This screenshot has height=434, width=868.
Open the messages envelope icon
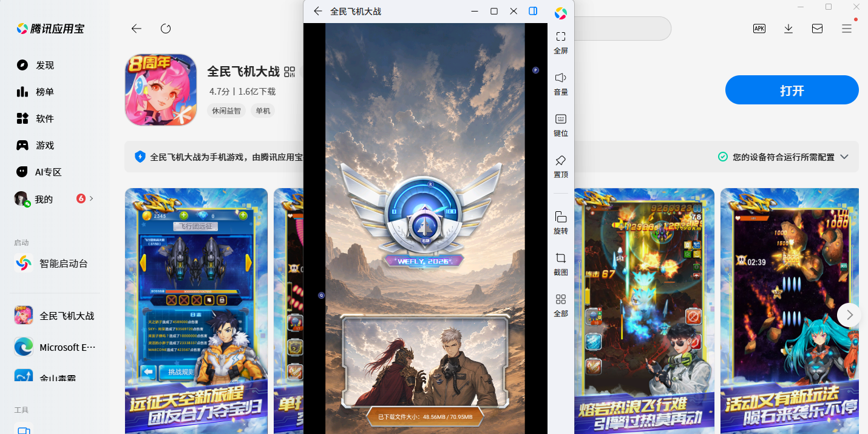pos(818,29)
